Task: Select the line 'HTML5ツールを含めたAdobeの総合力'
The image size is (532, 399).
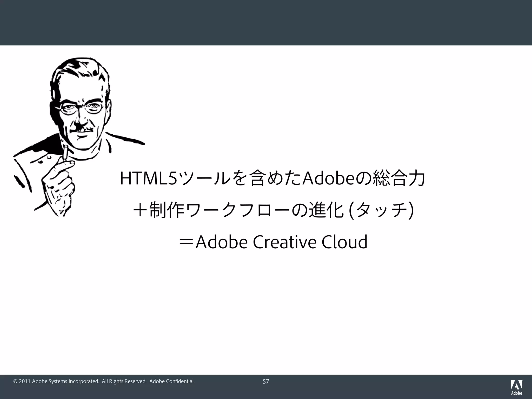Action: click(x=272, y=178)
